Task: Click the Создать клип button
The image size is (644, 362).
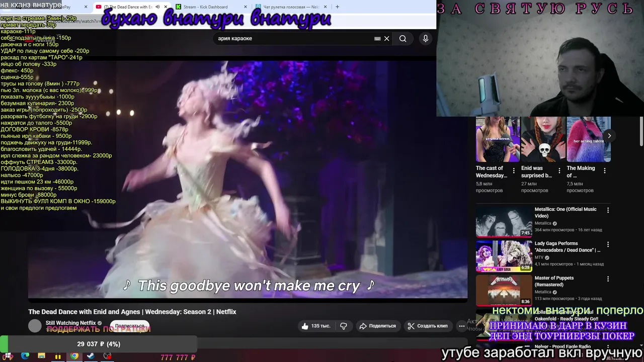Action: 427,326
